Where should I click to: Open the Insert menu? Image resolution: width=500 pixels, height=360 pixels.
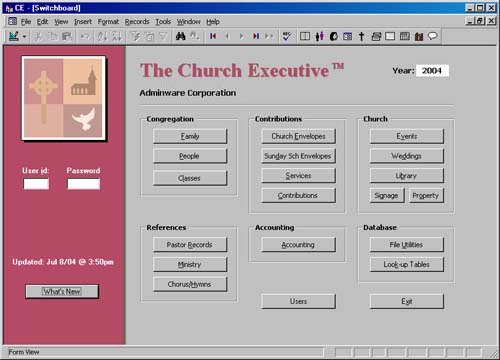pos(83,22)
